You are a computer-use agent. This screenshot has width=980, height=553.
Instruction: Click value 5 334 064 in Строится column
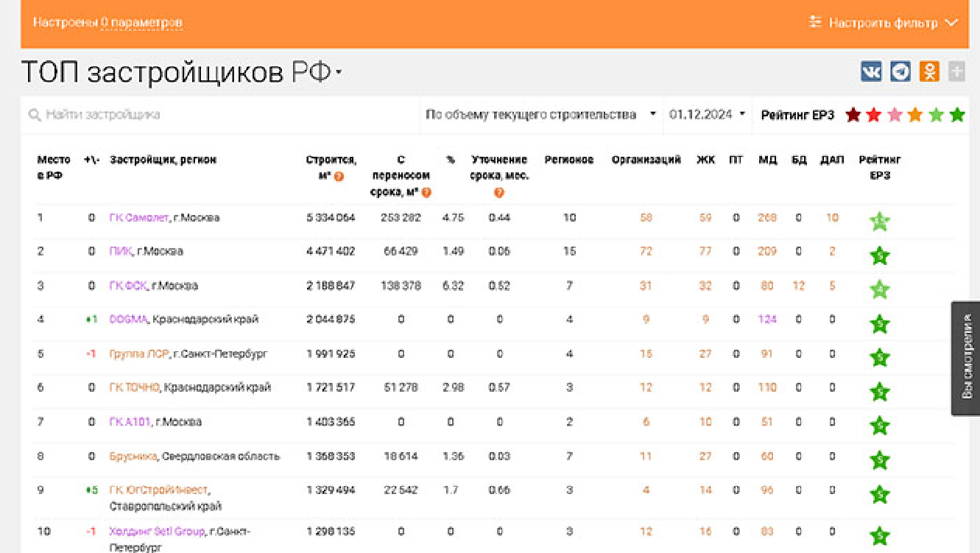tap(331, 218)
